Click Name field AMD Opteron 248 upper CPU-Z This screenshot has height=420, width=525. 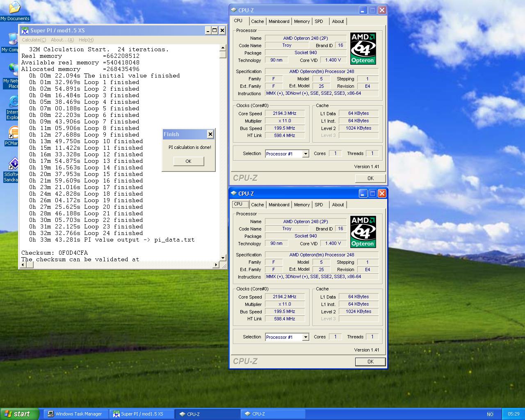coord(306,38)
